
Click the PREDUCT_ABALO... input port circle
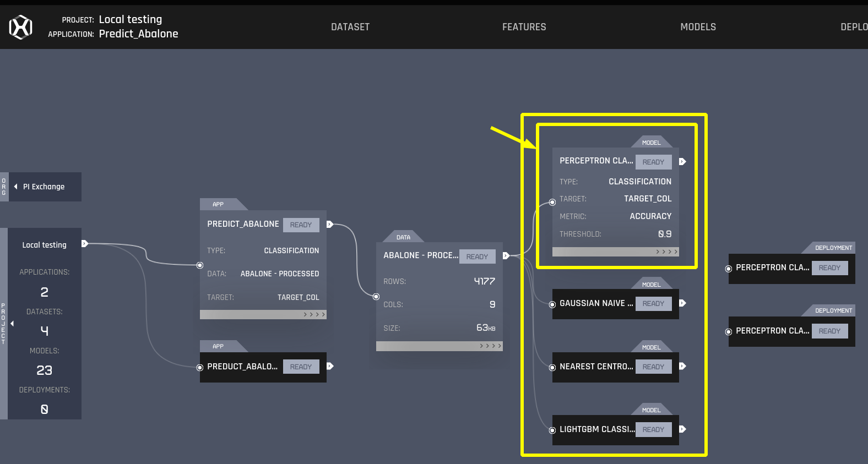click(x=200, y=368)
